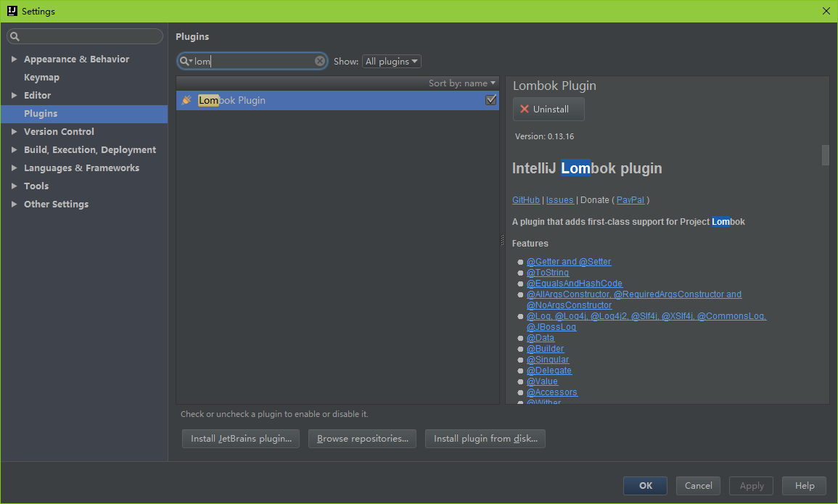838x504 pixels.
Task: Clear the plugin search field with X icon
Action: [x=319, y=62]
